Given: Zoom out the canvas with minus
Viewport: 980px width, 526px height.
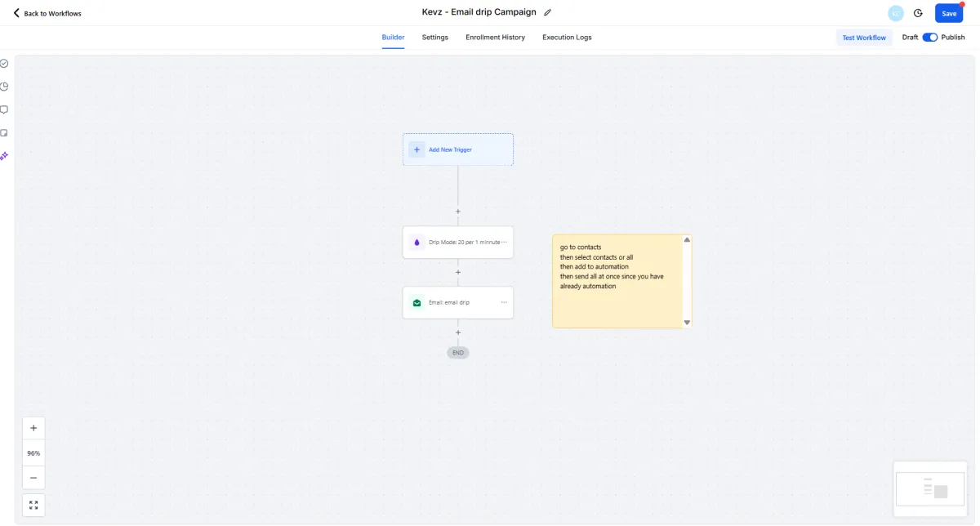Looking at the screenshot, I should [x=33, y=478].
